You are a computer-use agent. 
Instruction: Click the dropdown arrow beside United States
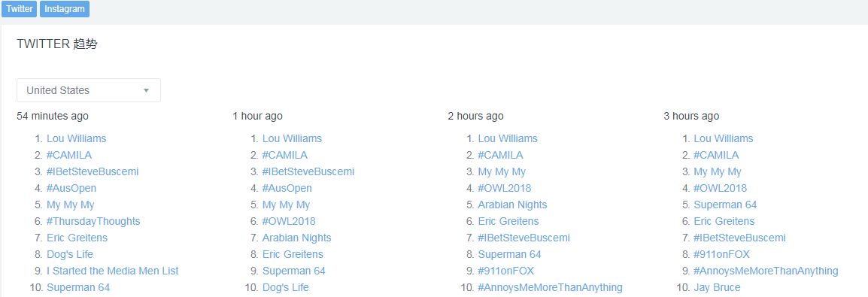pos(146,90)
